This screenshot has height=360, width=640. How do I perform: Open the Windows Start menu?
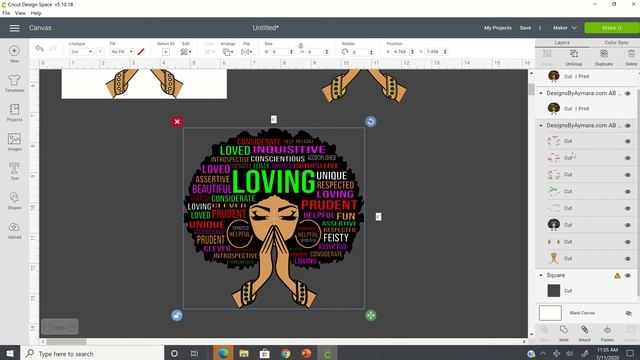tap(10, 353)
